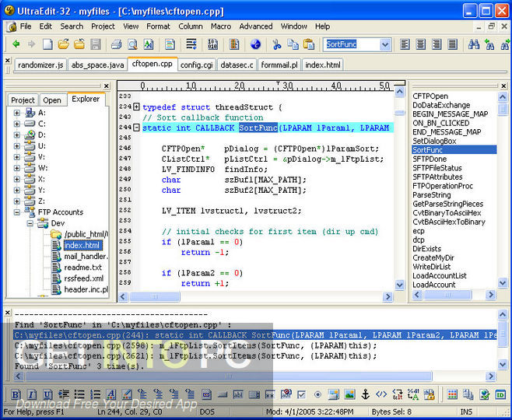This screenshot has height=420, width=512.
Task: Click the HTML radio button form icon
Action: [x=317, y=394]
